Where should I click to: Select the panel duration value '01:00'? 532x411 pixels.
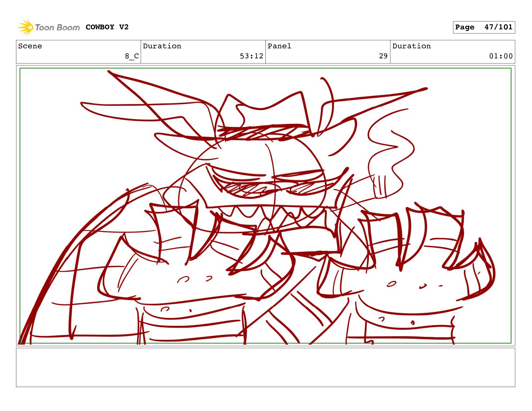point(501,56)
